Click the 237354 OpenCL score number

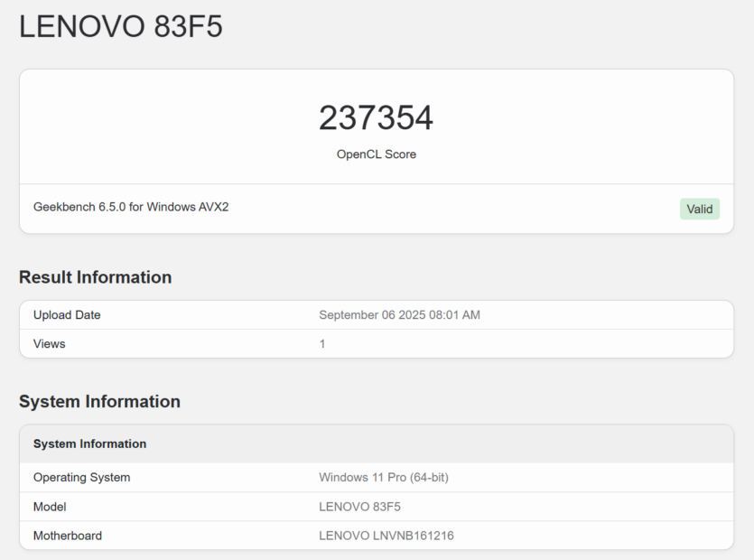click(x=376, y=117)
